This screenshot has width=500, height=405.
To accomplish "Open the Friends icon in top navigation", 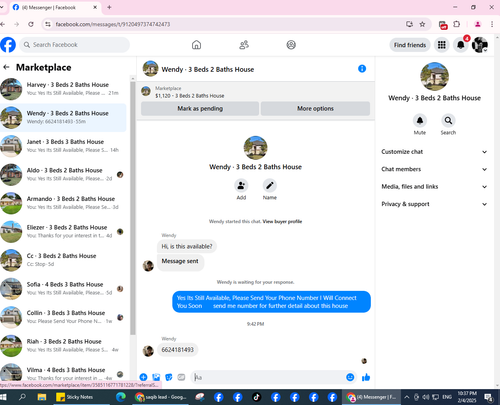I will coord(244,45).
